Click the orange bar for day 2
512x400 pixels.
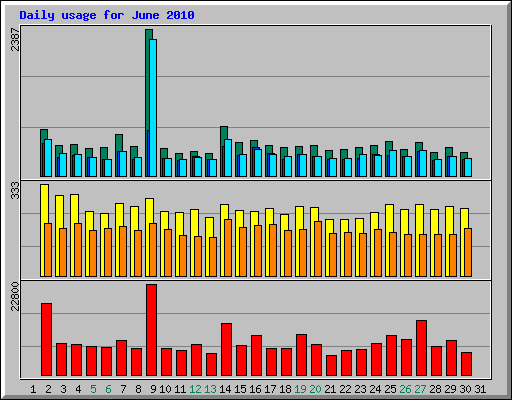click(x=48, y=250)
